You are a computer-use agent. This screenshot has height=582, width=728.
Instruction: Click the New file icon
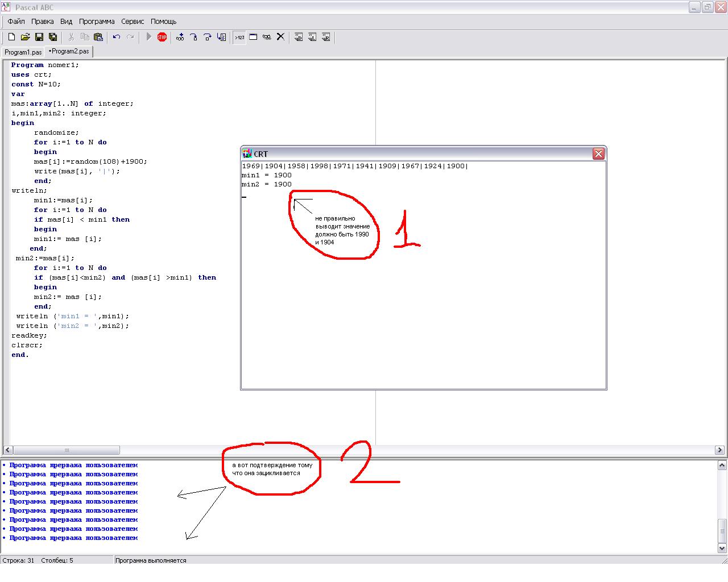coord(11,38)
